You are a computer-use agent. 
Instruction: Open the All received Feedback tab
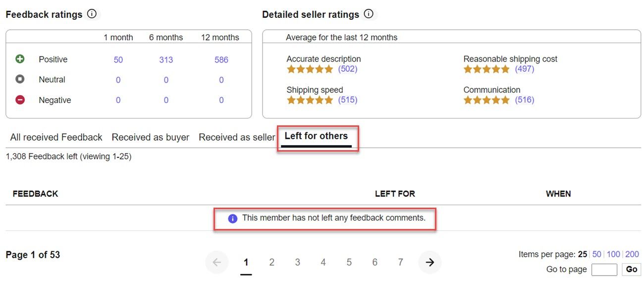coord(56,137)
